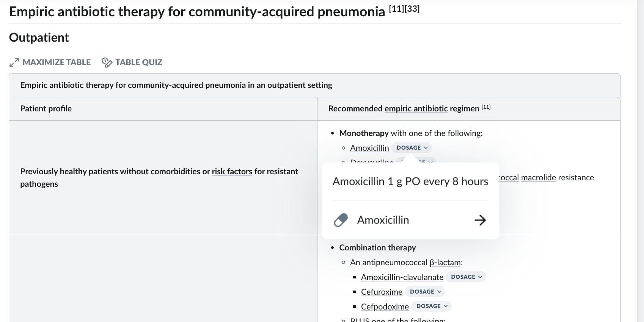The image size is (644, 322).
Task: Expand the Amoxicillin dosage dropdown
Action: point(412,148)
